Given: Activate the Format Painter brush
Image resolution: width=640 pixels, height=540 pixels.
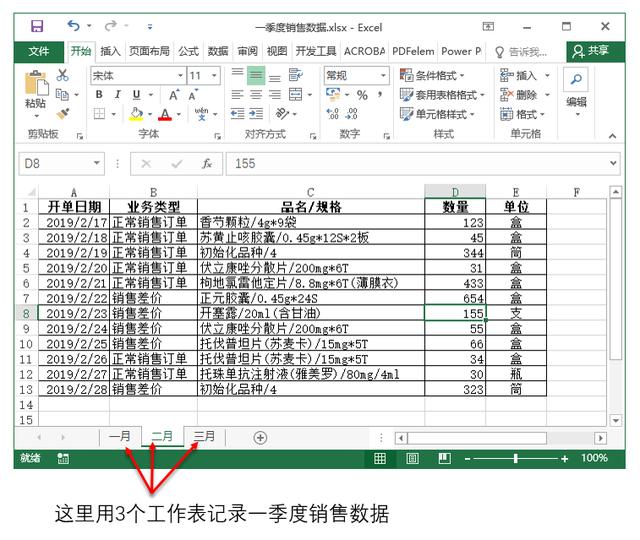Looking at the screenshot, I should tap(62, 113).
